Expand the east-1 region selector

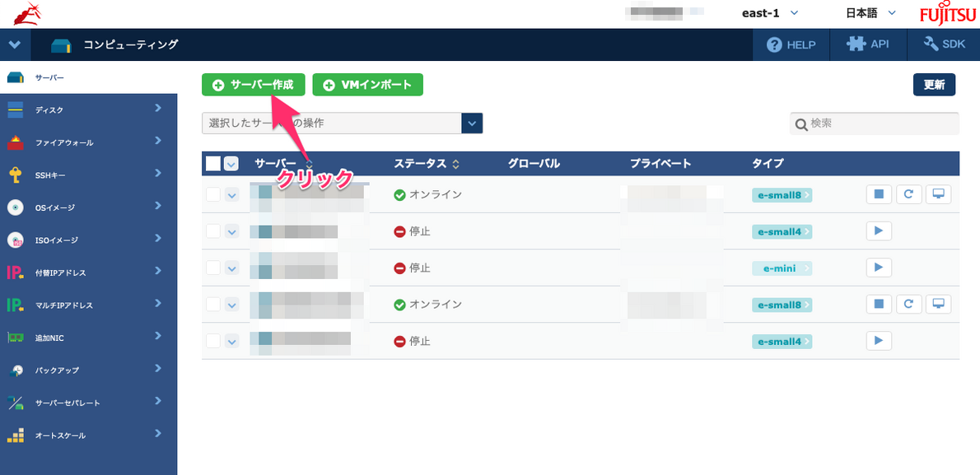(x=770, y=13)
